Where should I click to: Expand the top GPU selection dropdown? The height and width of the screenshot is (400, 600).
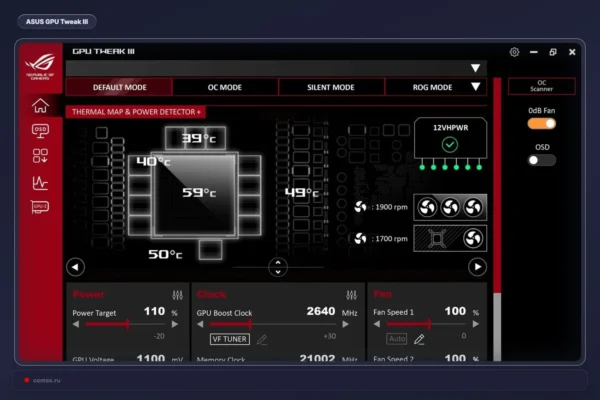click(x=475, y=68)
